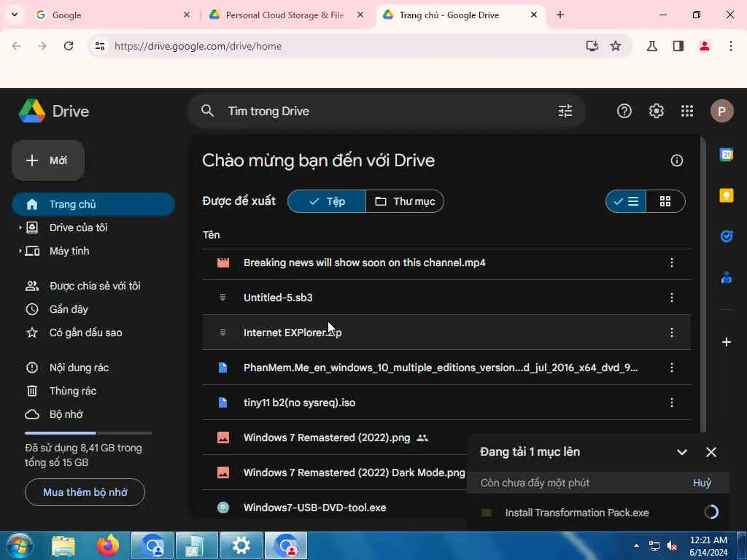Click the install app icon in address bar

pos(592,46)
